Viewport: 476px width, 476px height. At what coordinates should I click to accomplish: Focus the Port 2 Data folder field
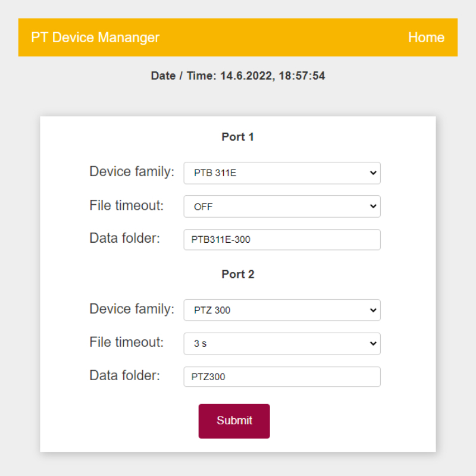pos(281,377)
